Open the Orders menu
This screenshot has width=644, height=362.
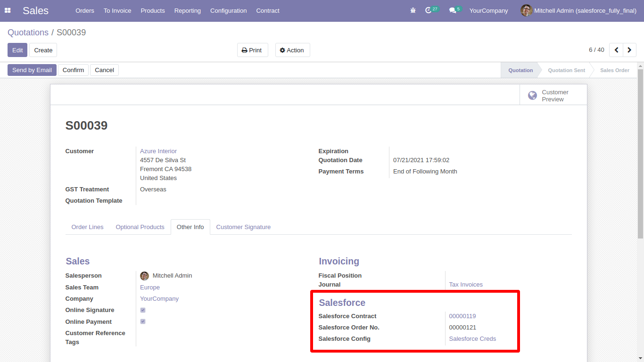pyautogui.click(x=85, y=10)
